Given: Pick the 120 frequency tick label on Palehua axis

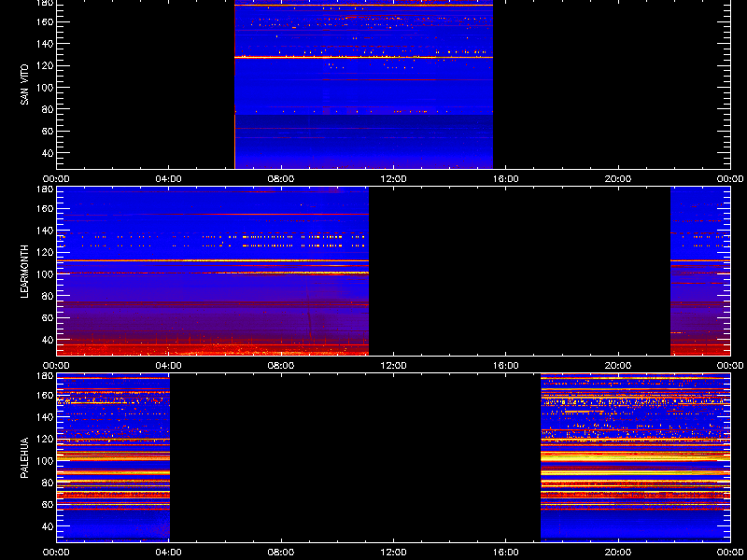Looking at the screenshot, I should (45, 439).
